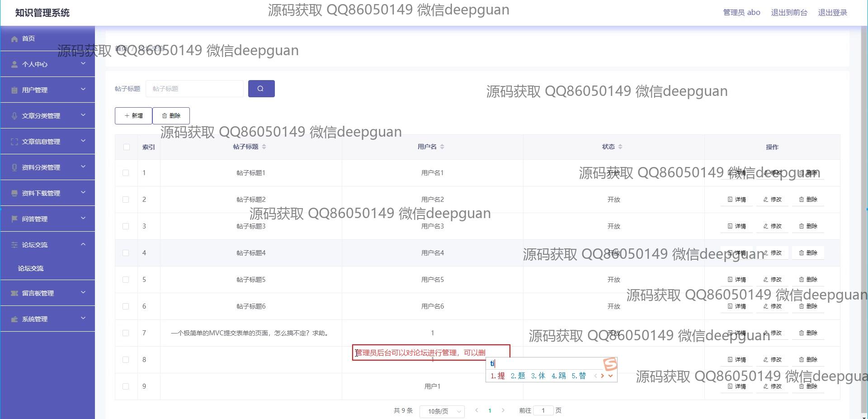Image resolution: width=868 pixels, height=419 pixels.
Task: Expand the IME candidate list chevron
Action: (610, 376)
